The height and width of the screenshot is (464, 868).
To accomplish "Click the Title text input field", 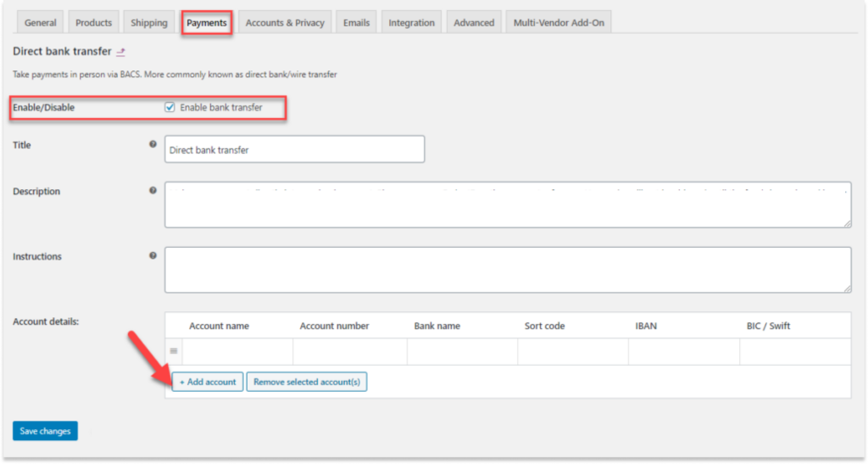I will click(294, 149).
